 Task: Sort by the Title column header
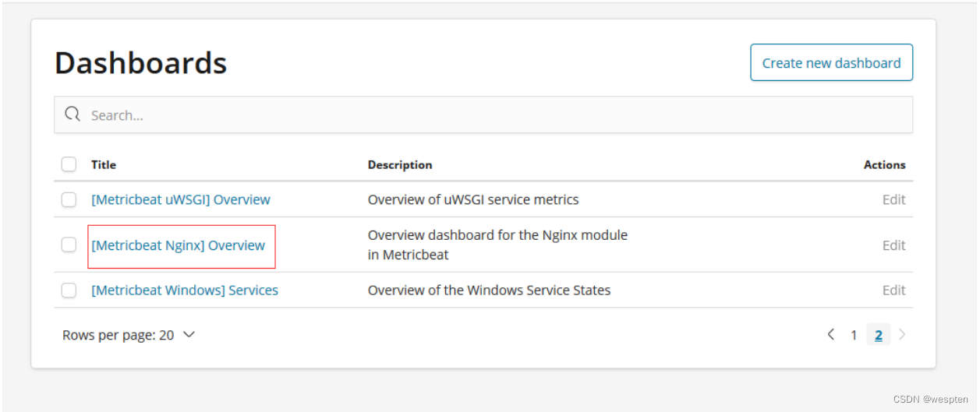click(104, 164)
